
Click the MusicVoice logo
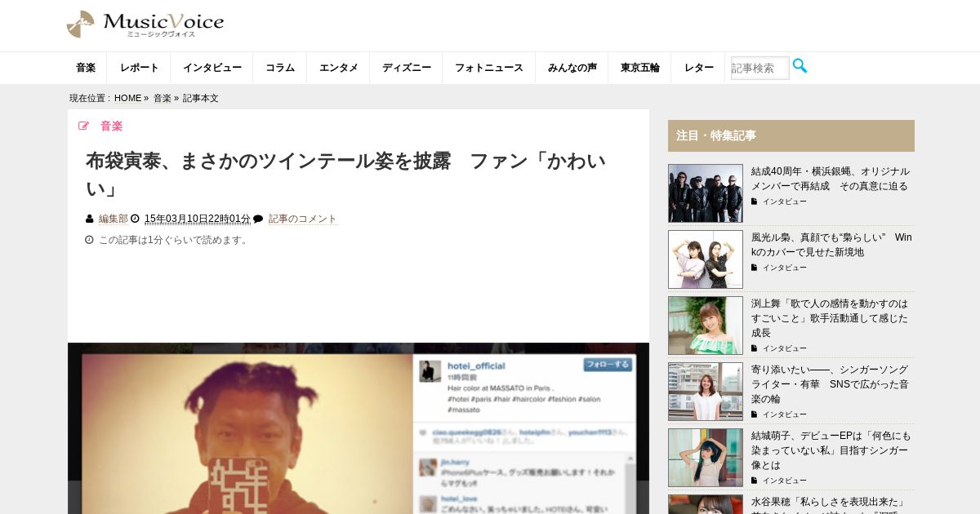[145, 24]
